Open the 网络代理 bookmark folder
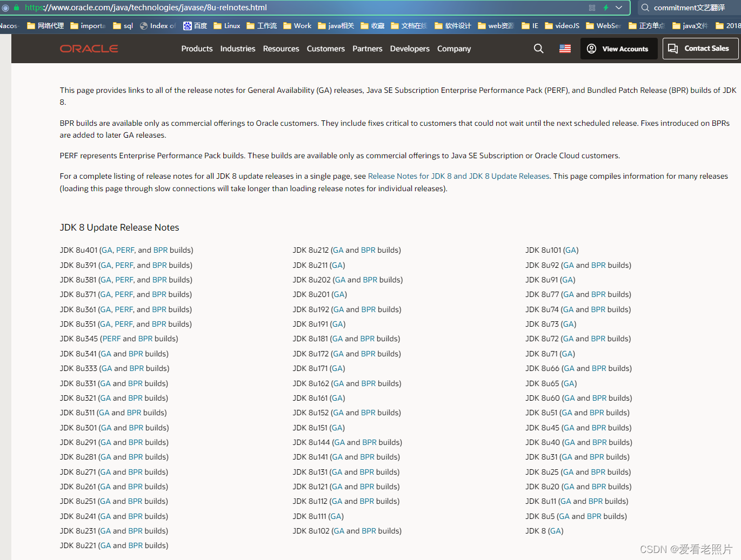Viewport: 741px width, 560px height. click(45, 25)
